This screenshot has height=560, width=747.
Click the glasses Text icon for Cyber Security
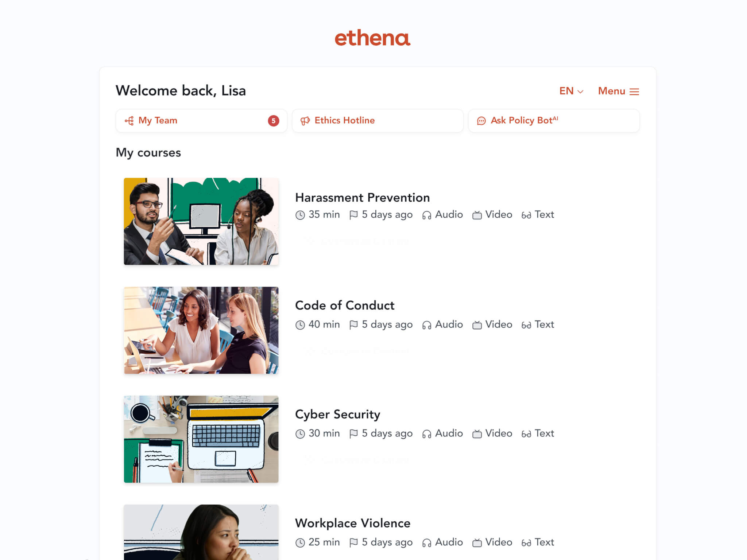[x=526, y=434]
